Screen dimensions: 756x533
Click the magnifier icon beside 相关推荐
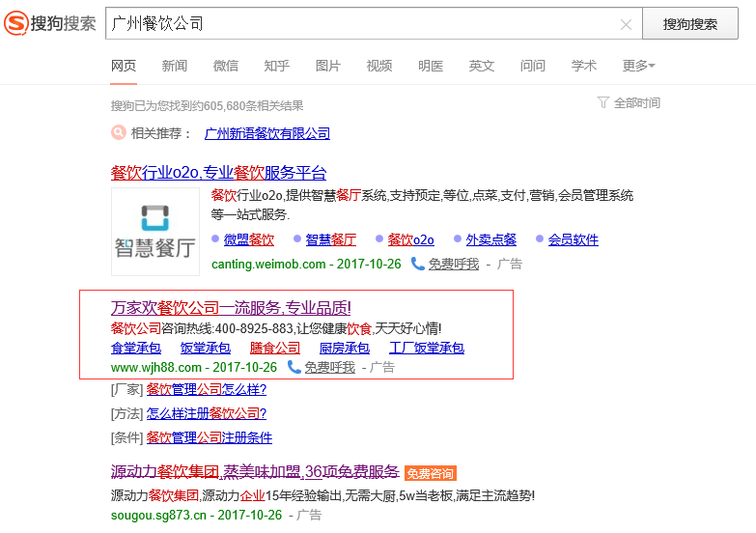click(119, 133)
